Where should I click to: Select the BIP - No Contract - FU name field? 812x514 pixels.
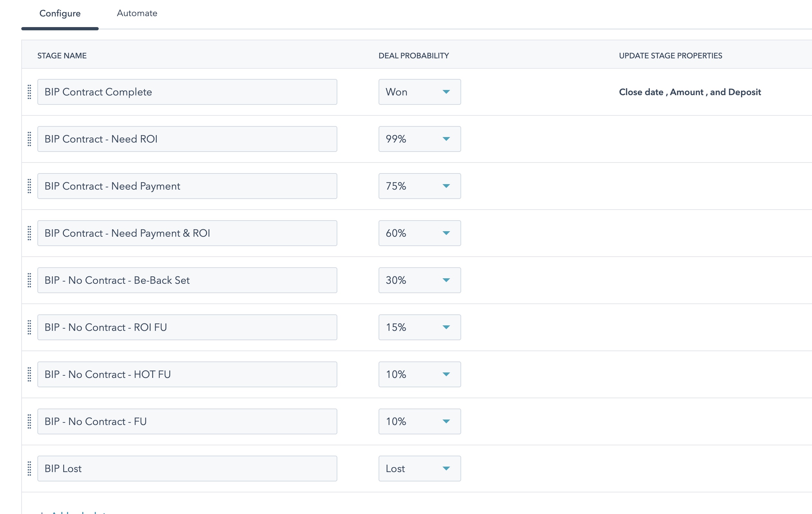click(x=187, y=421)
